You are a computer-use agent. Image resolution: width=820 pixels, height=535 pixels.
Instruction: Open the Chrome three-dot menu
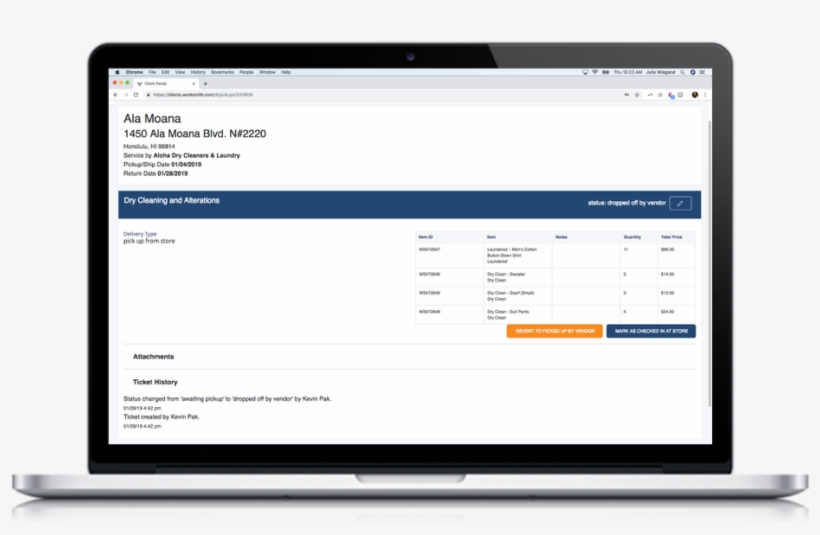coord(705,94)
